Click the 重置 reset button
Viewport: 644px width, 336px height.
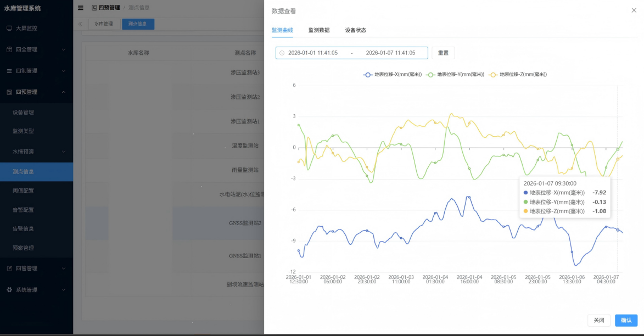click(443, 53)
